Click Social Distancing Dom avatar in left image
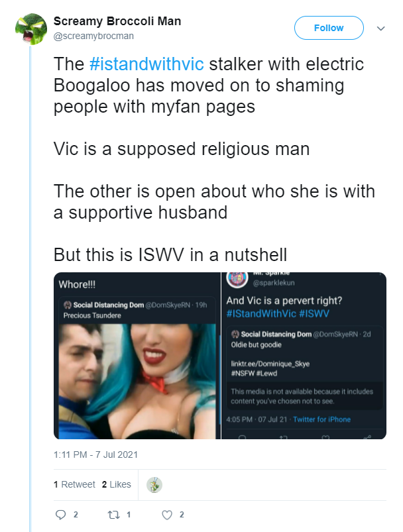 (x=67, y=305)
